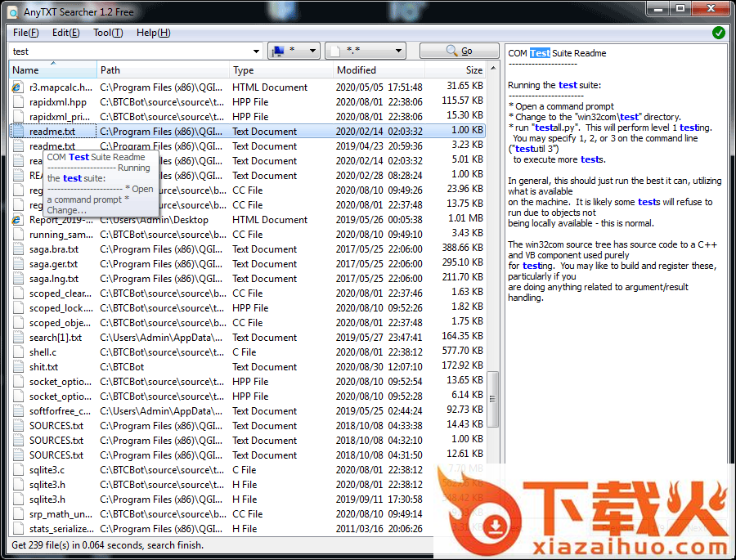This screenshot has width=736, height=560.
Task: Sort results by Path column header
Action: click(163, 70)
